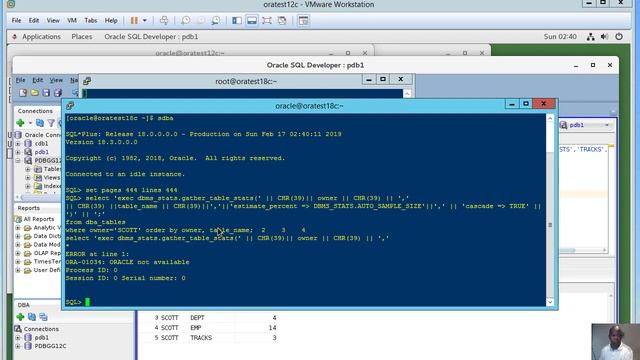Click the manage snapshots icon in VMware toolbar

tap(216, 20)
